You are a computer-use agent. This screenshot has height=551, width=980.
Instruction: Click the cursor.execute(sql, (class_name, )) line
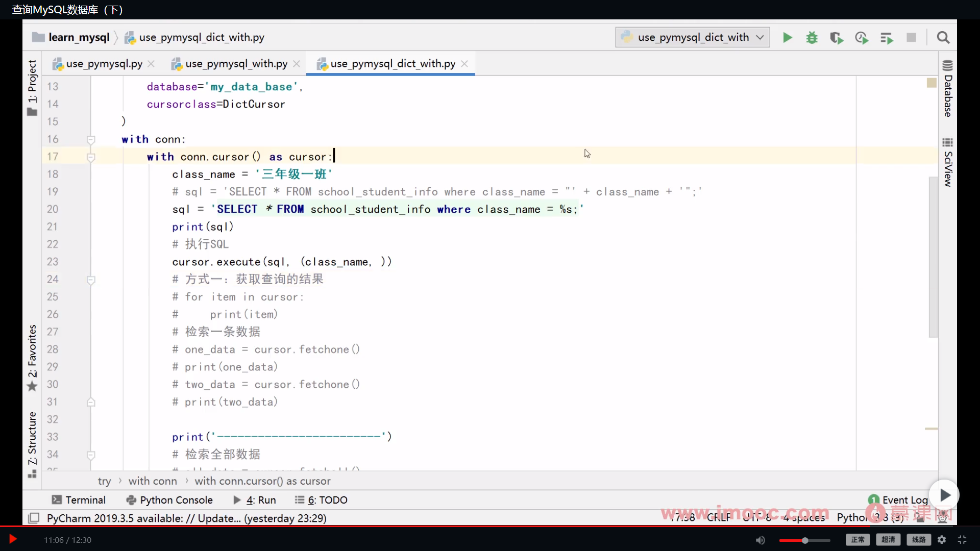pos(282,262)
